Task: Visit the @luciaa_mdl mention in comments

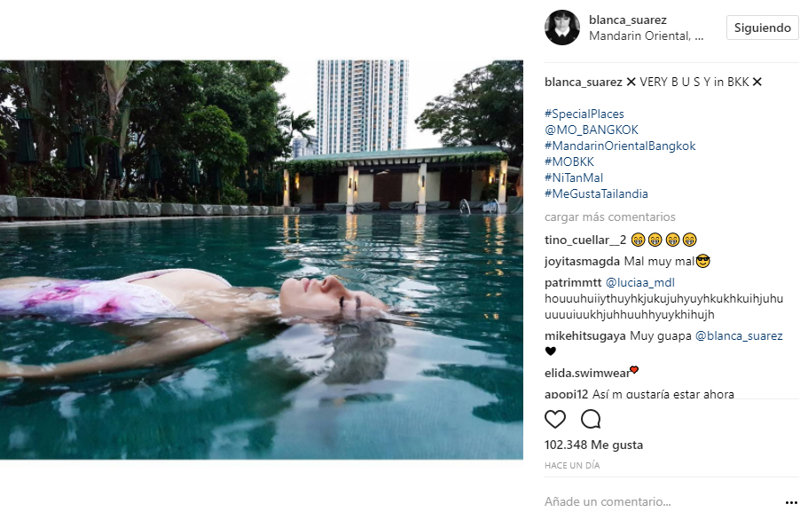Action: click(640, 283)
